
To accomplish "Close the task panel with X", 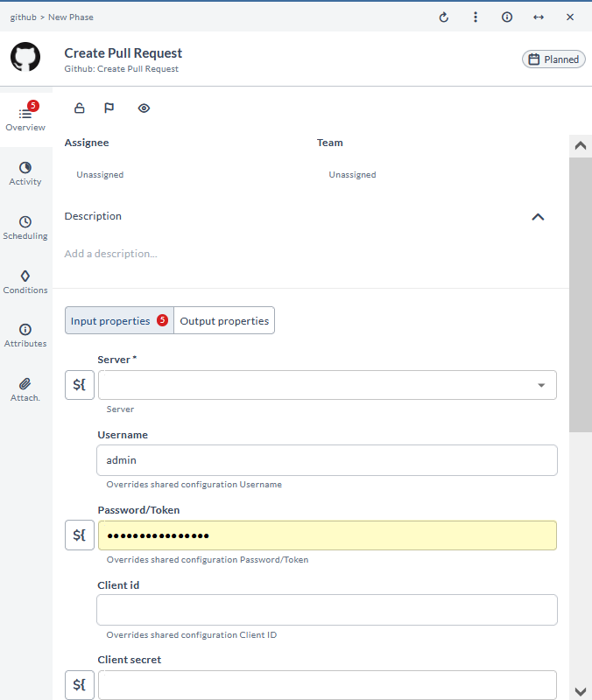I will tap(570, 17).
